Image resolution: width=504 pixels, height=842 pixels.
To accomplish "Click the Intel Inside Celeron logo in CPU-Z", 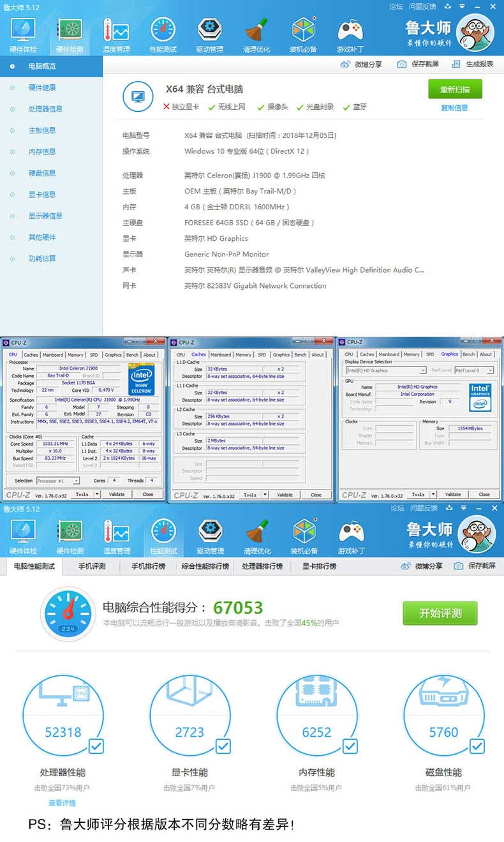I will coord(141,379).
